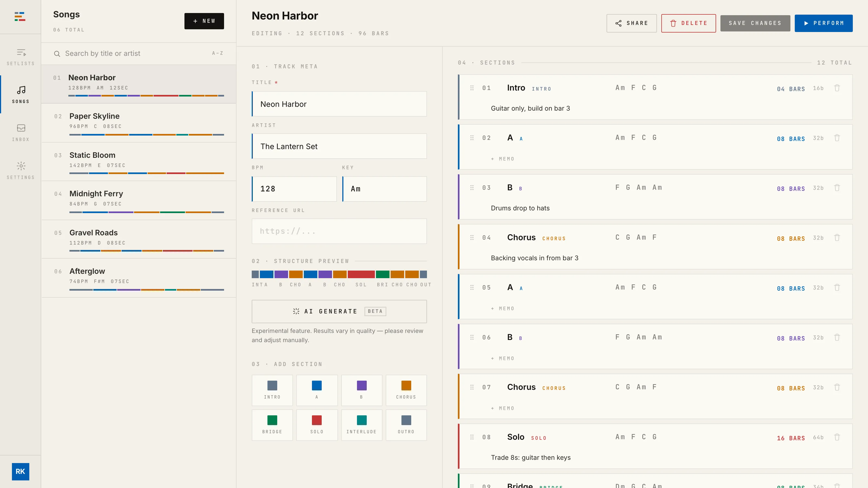
Task: Grab the drag handle of section 07 Chorus
Action: pos(472,387)
